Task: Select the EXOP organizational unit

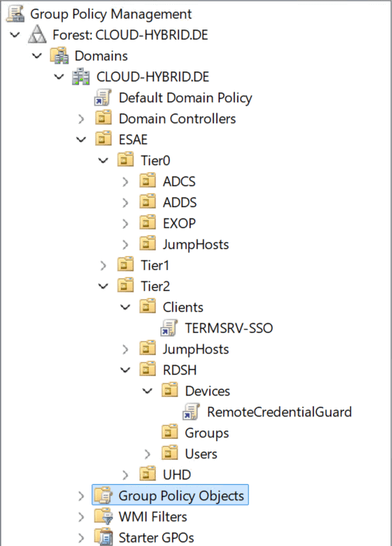Action: pyautogui.click(x=179, y=223)
